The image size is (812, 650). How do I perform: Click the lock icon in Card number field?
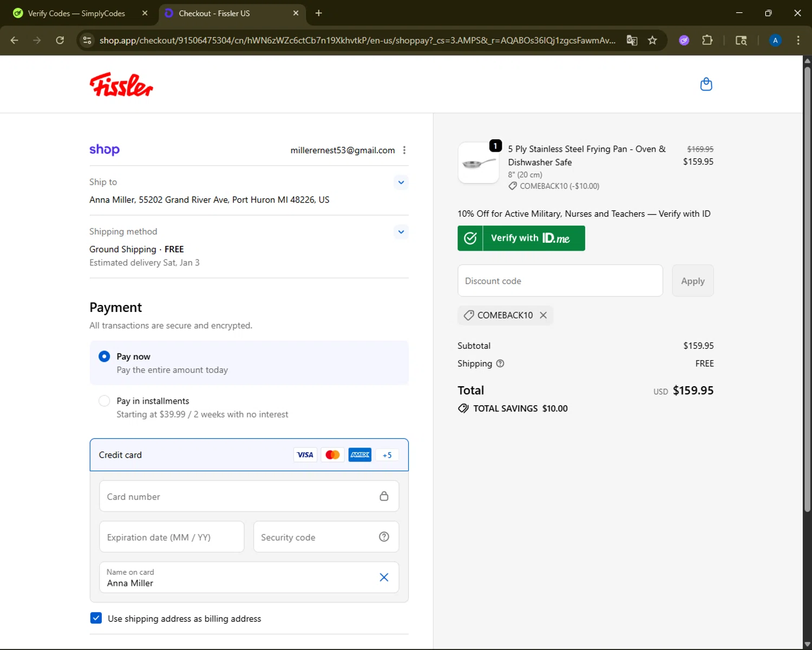[x=384, y=496]
